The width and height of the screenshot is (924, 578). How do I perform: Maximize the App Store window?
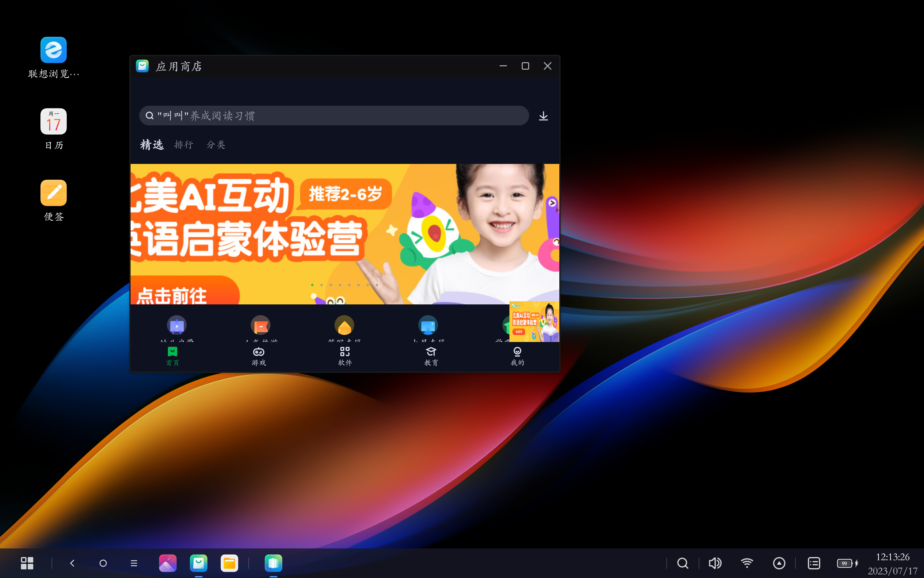point(525,66)
